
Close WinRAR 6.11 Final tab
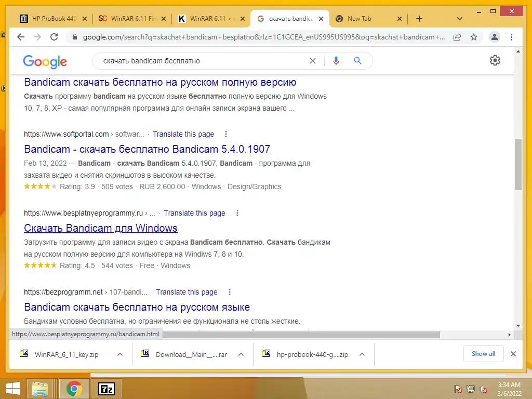[x=164, y=19]
